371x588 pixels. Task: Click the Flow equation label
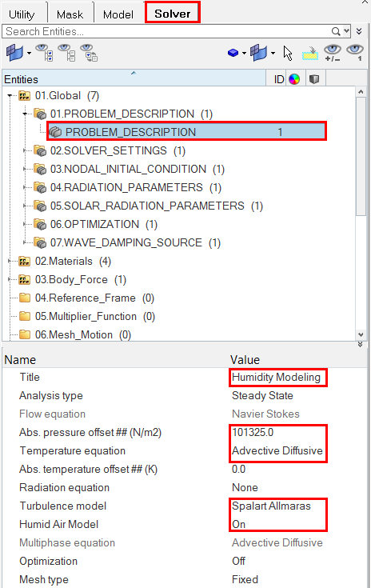point(53,414)
